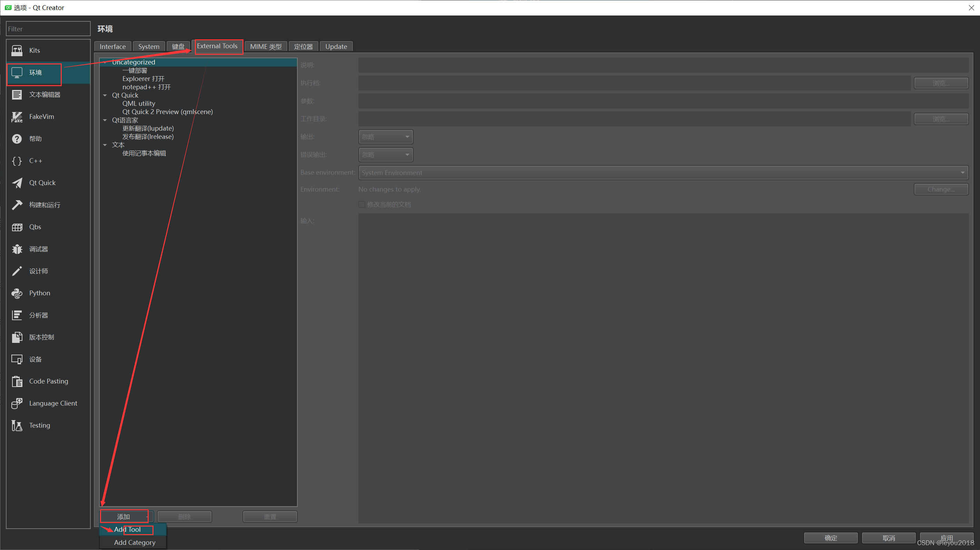Viewport: 980px width, 550px height.
Task: Click the Python logo icon
Action: tap(17, 293)
